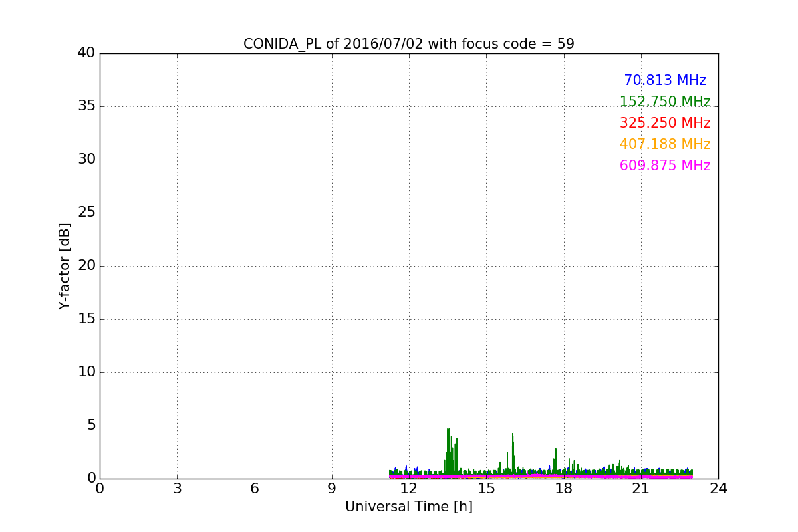The height and width of the screenshot is (532, 798).
Task: Select the 609.875 MHz legend label
Action: click(665, 166)
